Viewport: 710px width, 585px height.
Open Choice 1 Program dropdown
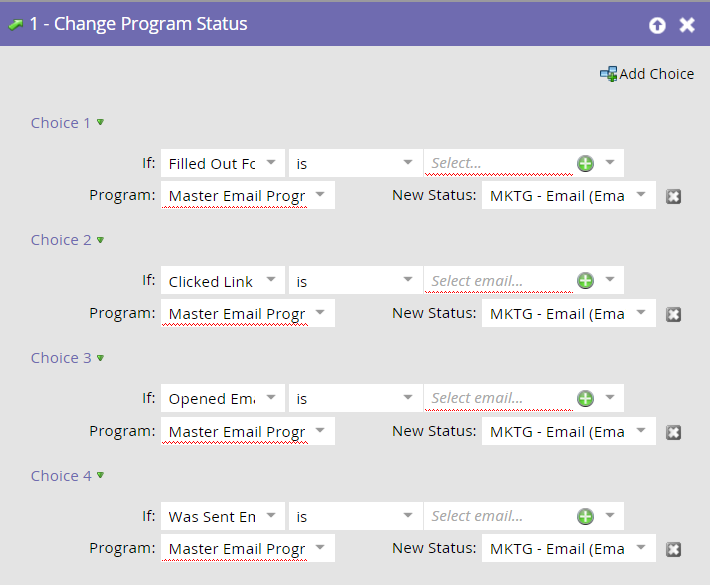320,195
